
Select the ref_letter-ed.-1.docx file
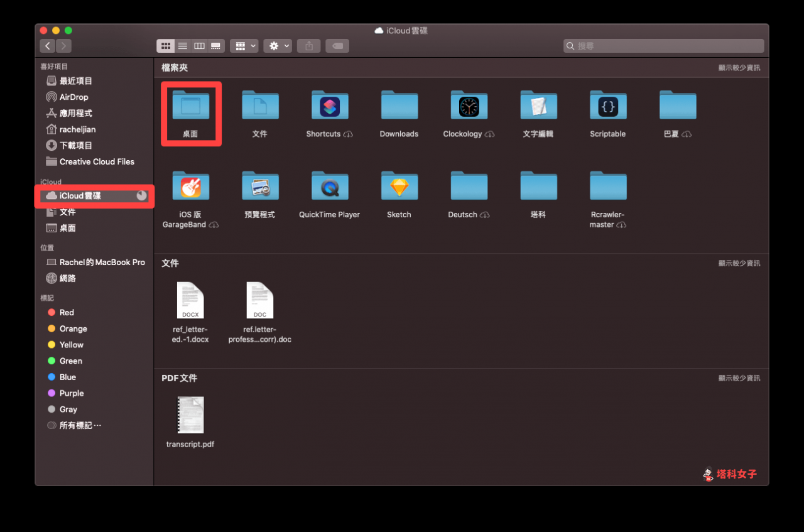(x=190, y=300)
